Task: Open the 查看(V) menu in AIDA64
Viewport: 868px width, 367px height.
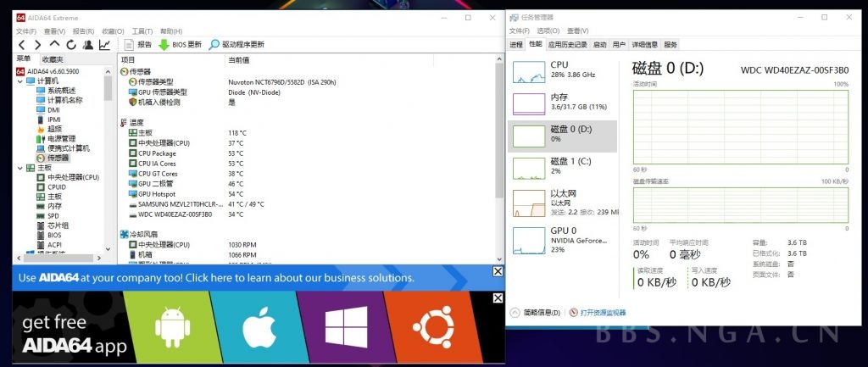Action: (54, 31)
